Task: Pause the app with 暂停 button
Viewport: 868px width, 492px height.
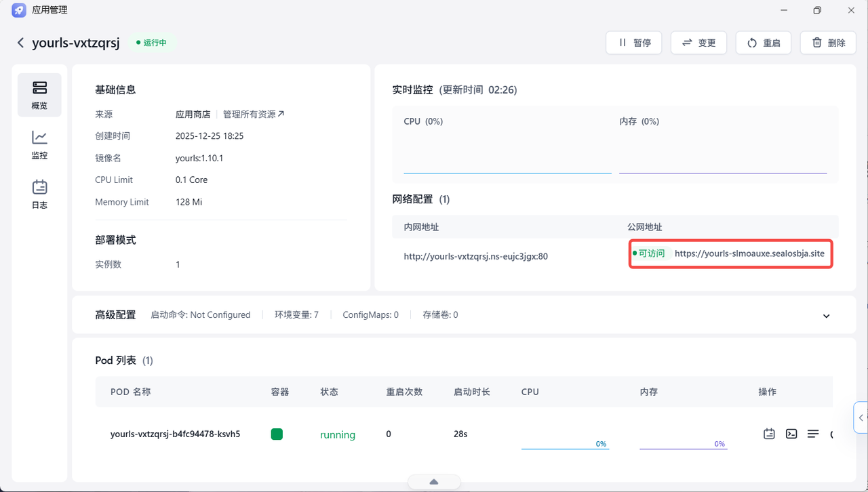Action: click(x=634, y=43)
